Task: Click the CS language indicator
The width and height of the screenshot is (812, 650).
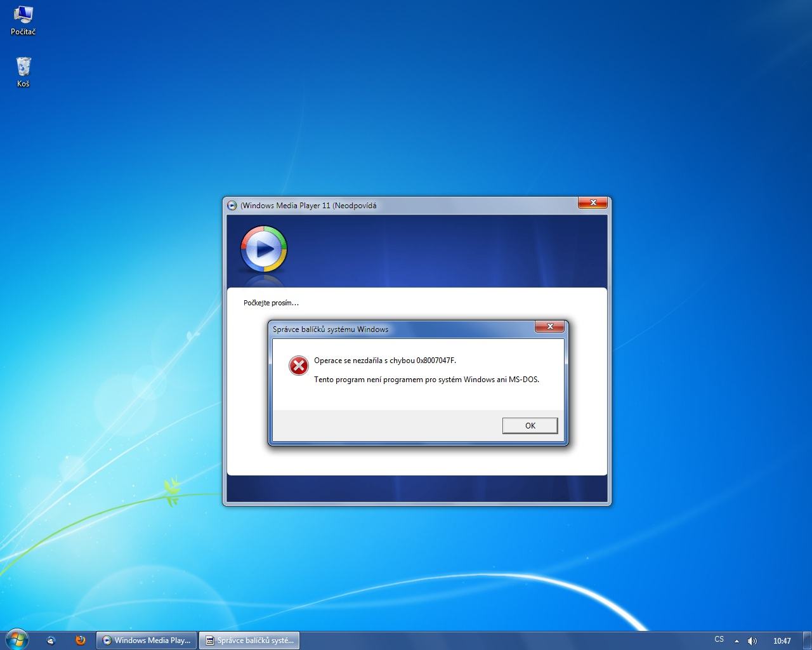Action: click(x=719, y=639)
